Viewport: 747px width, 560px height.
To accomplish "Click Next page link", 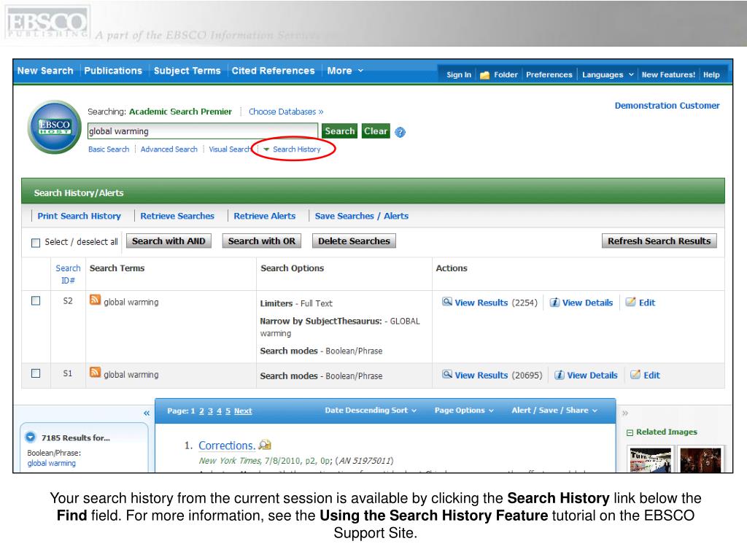I will point(243,411).
